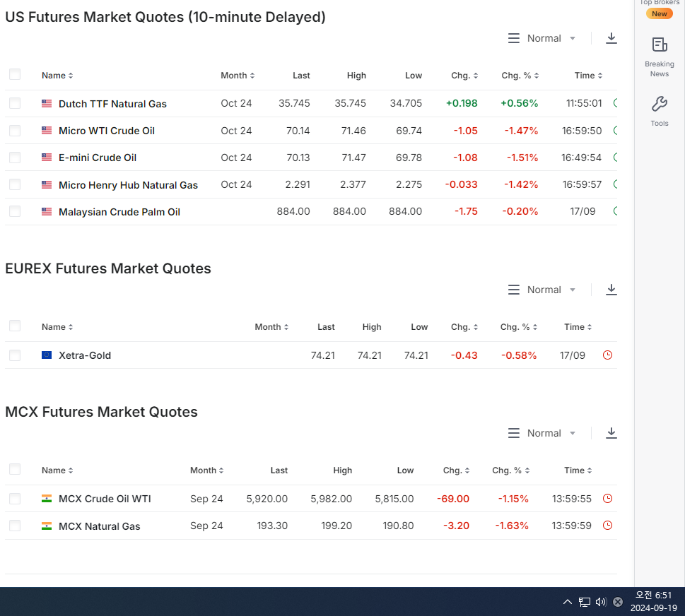Open the volume speaker tray icon

click(601, 602)
